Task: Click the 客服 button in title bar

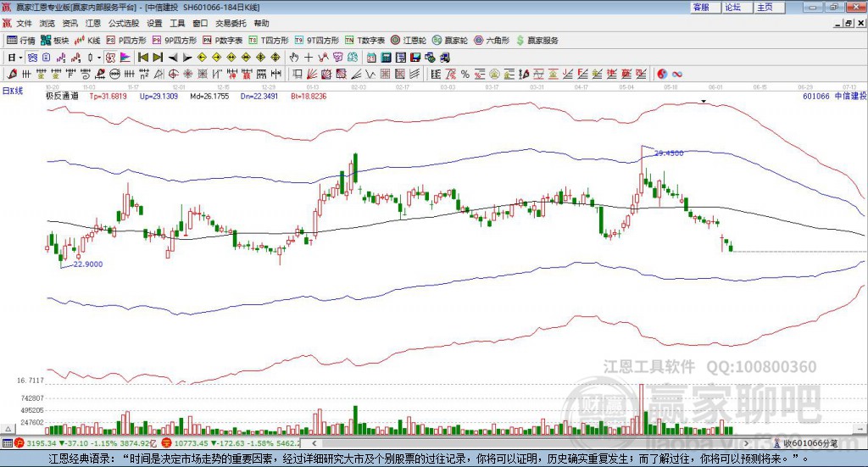Action: (x=704, y=7)
